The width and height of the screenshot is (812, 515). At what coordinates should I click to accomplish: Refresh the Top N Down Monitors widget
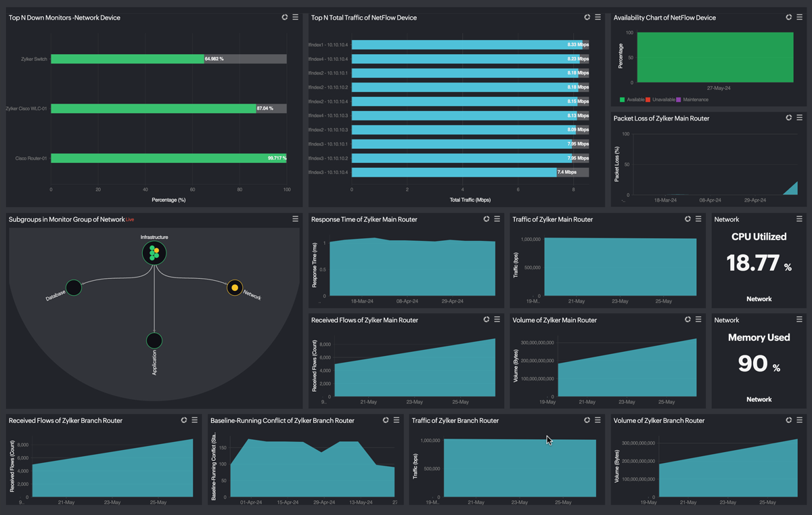coord(285,18)
